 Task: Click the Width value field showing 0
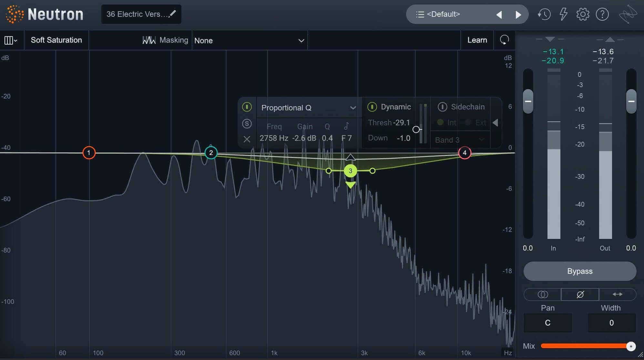click(611, 323)
